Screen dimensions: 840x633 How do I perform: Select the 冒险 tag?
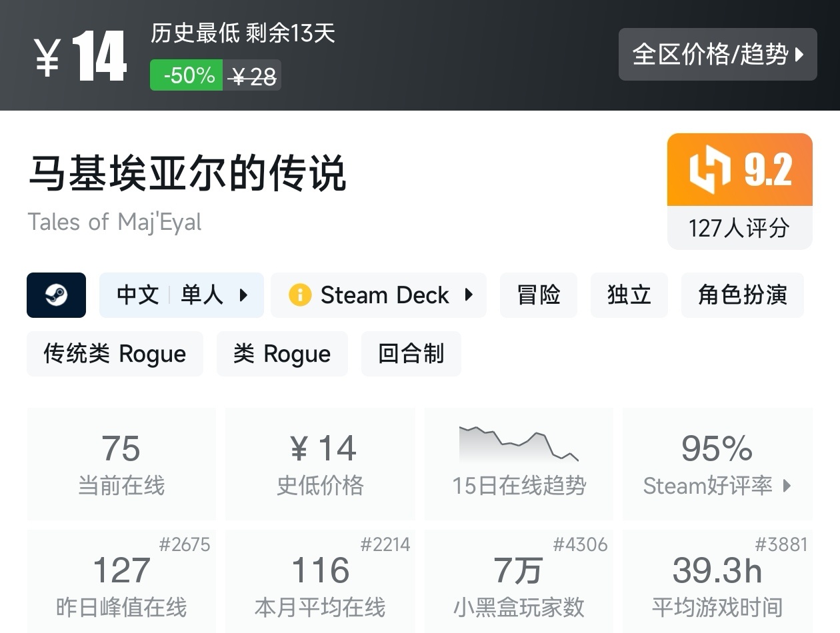pos(539,295)
